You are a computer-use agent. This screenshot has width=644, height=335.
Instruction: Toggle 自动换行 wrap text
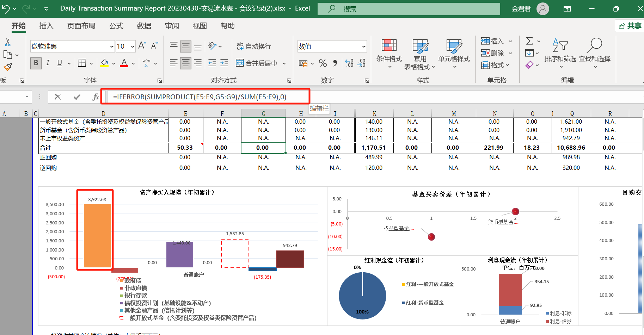[254, 46]
